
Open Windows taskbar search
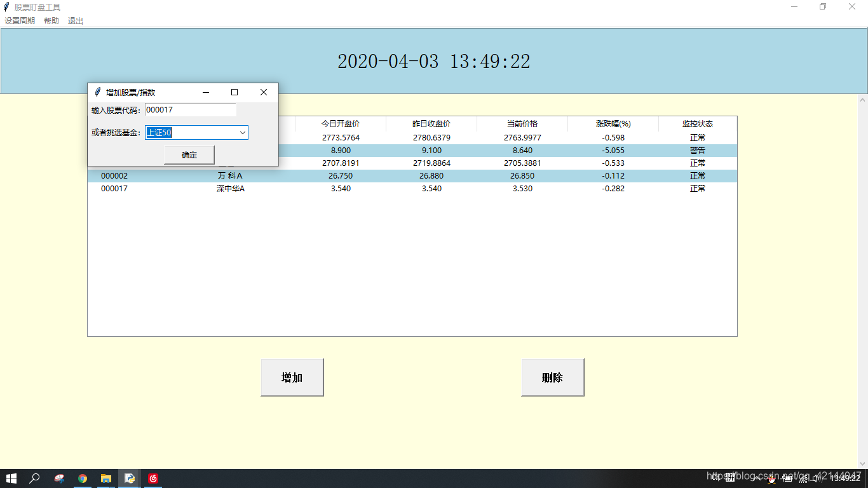[x=35, y=478]
